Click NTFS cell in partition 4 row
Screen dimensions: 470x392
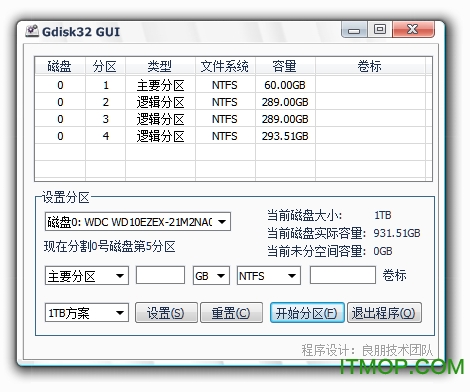coord(225,136)
